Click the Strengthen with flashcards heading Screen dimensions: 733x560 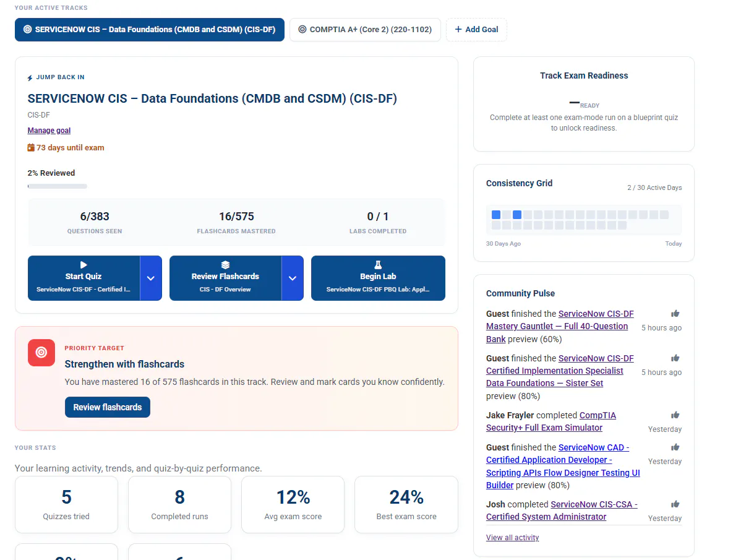point(124,364)
